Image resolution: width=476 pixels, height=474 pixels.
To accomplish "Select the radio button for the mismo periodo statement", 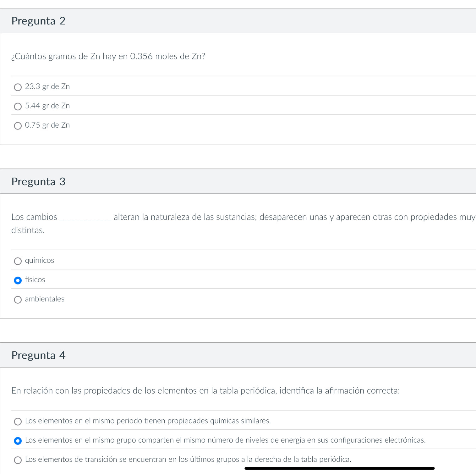I will [x=18, y=422].
